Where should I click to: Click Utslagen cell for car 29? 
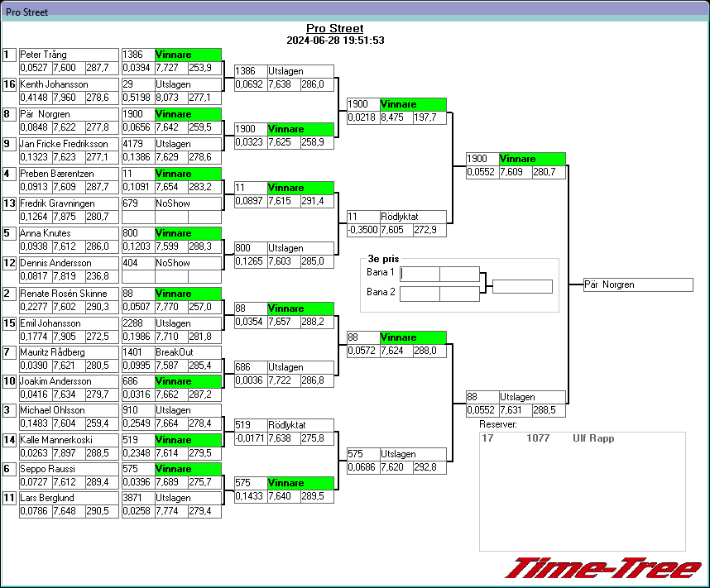(x=188, y=84)
